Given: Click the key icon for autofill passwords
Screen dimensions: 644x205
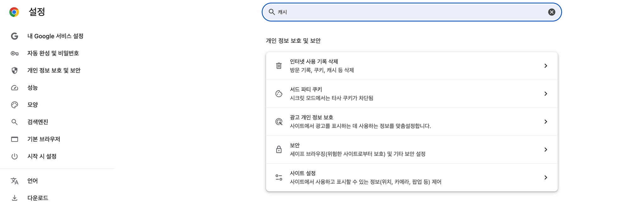Looking at the screenshot, I should pyautogui.click(x=14, y=53).
